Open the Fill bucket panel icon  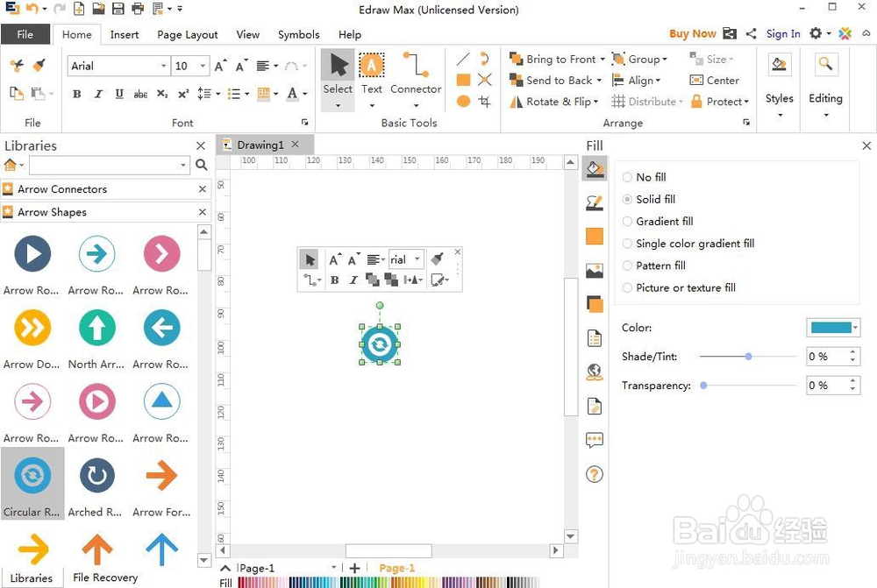(595, 168)
